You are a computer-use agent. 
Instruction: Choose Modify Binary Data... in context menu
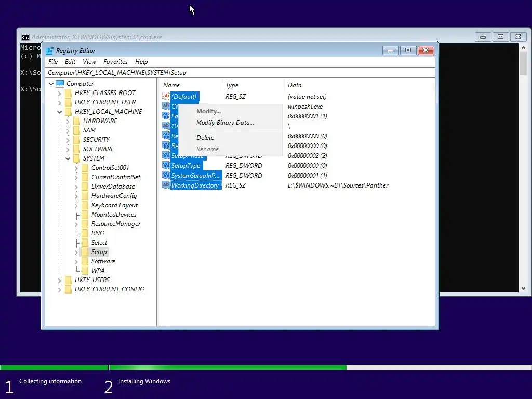(x=230, y=123)
